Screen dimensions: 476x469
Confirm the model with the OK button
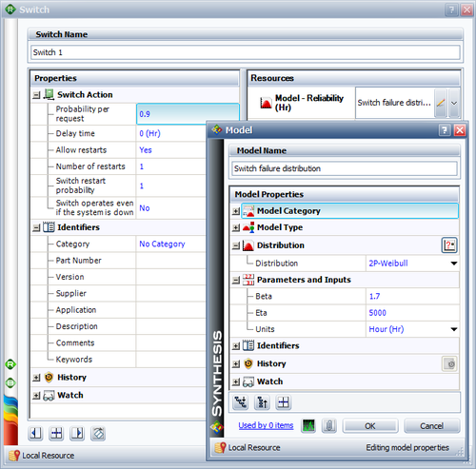[x=370, y=426]
